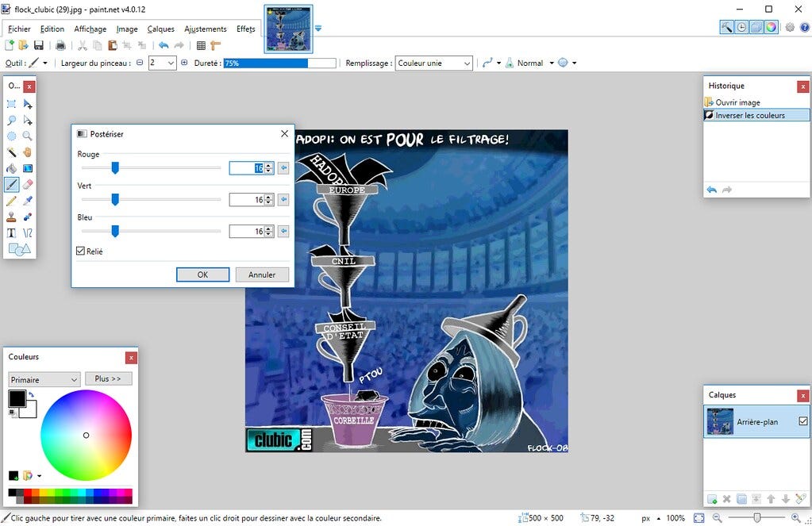
Task: Click Annuler in Postériser dialog
Action: 262,275
